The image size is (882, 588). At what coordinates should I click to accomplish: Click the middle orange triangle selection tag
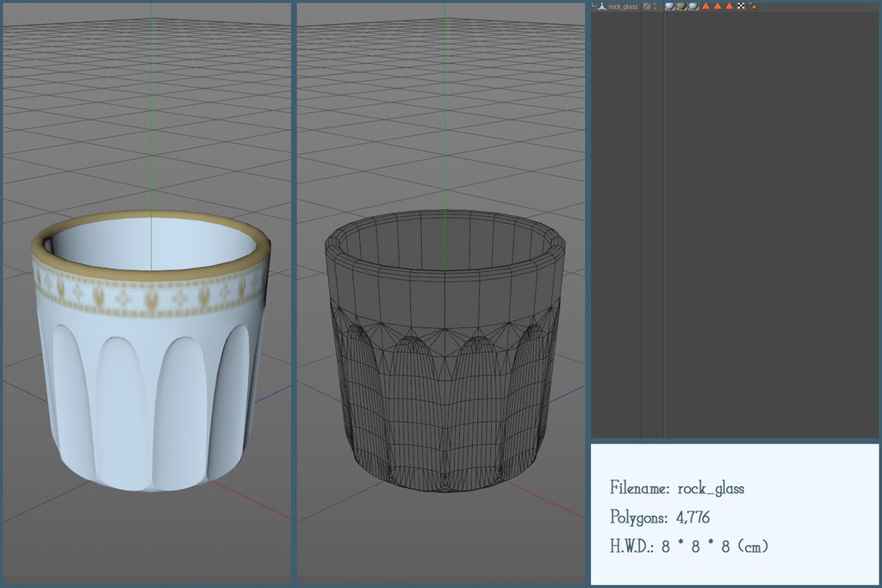click(x=717, y=6)
